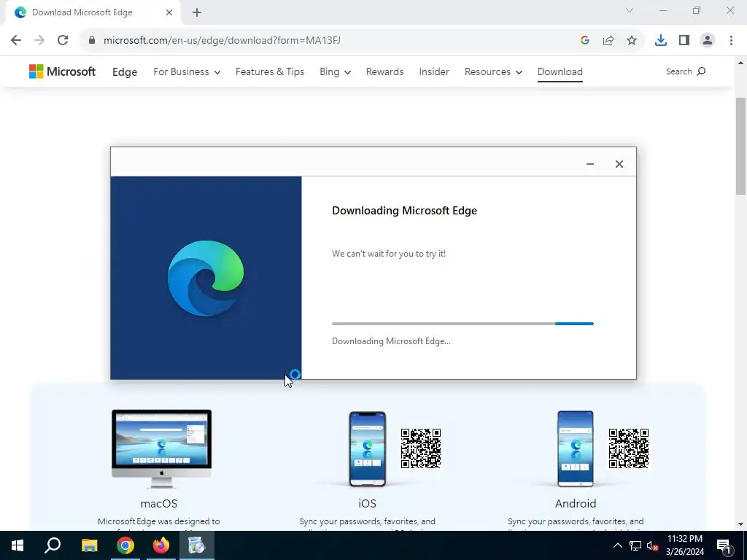This screenshot has width=747, height=560.
Task: Open the Download nav item
Action: (560, 72)
